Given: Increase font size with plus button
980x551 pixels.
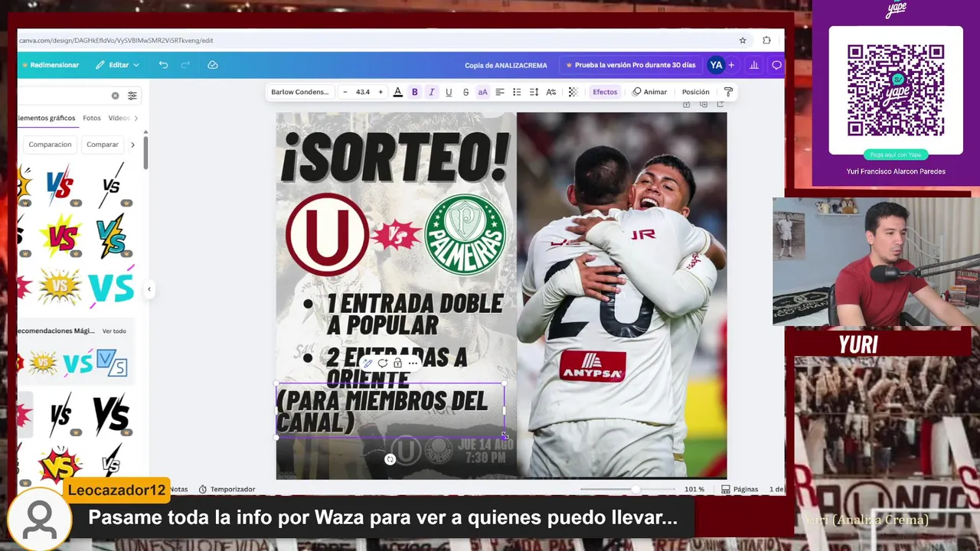Looking at the screenshot, I should tap(381, 92).
